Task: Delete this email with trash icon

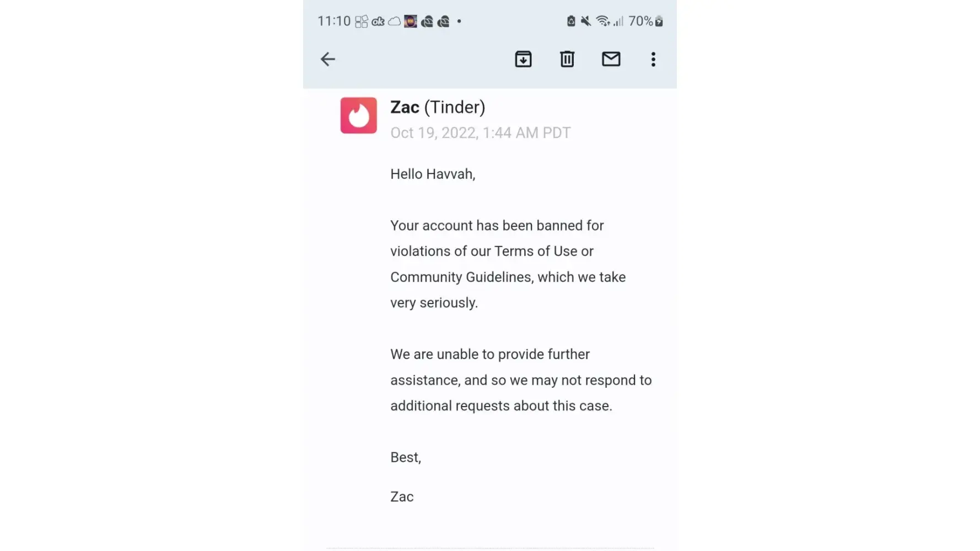Action: pyautogui.click(x=567, y=59)
